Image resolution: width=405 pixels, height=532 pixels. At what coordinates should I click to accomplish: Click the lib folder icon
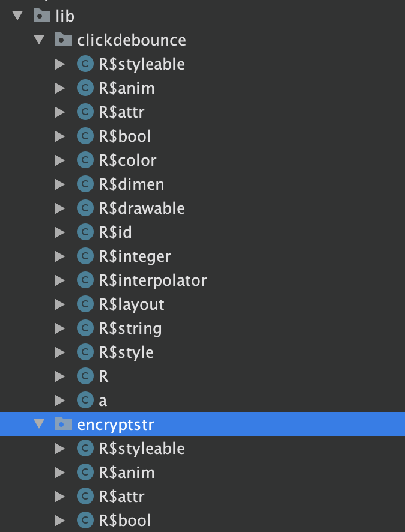click(x=41, y=16)
